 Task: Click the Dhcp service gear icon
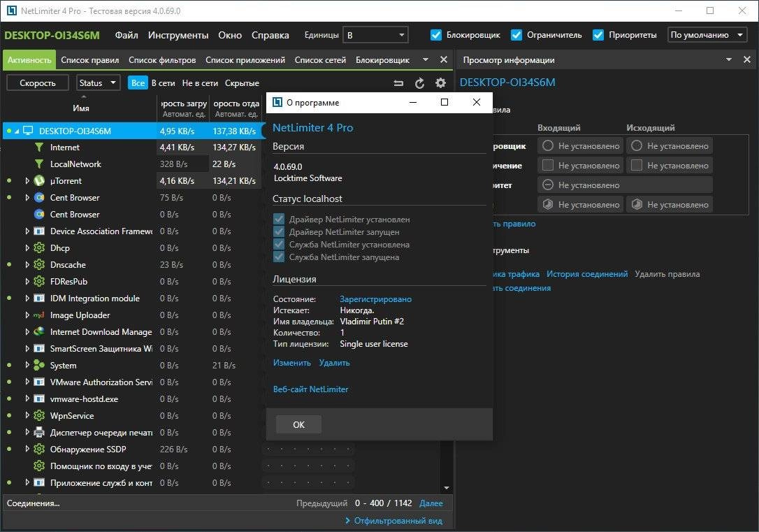point(39,248)
